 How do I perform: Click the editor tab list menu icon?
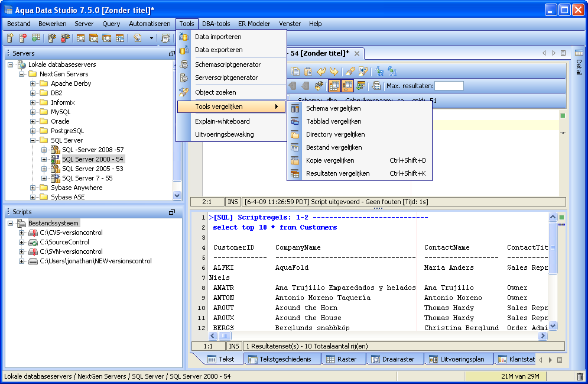pos(563,53)
